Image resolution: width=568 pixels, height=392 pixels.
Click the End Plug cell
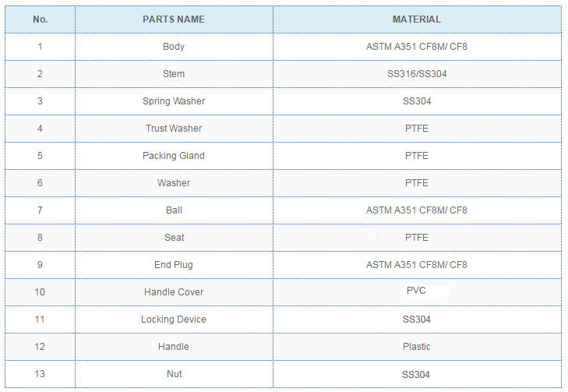tap(174, 265)
